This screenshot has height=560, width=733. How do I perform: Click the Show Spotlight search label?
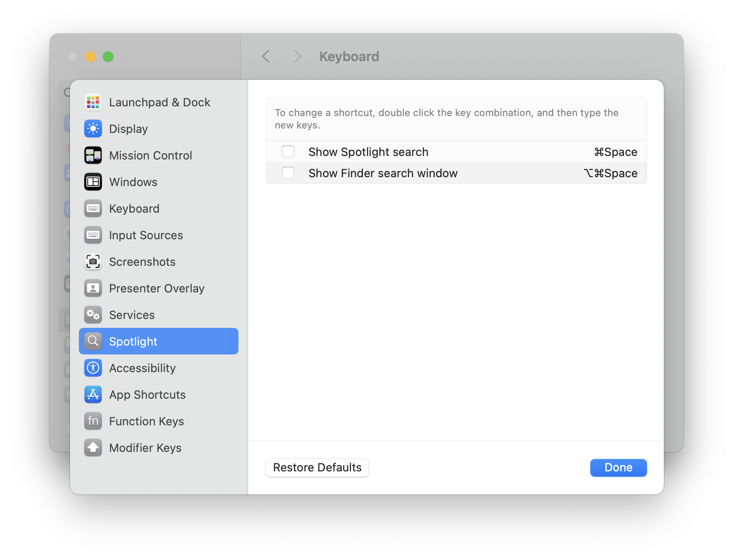[368, 152]
